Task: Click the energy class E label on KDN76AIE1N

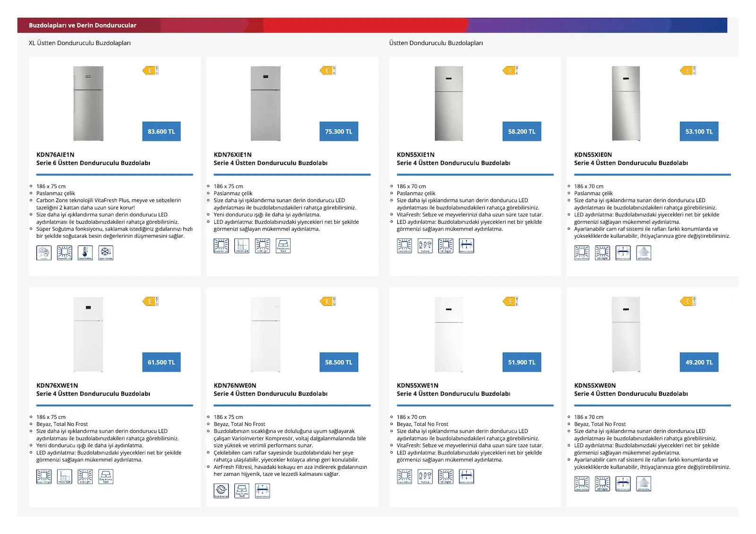Action: tap(150, 71)
